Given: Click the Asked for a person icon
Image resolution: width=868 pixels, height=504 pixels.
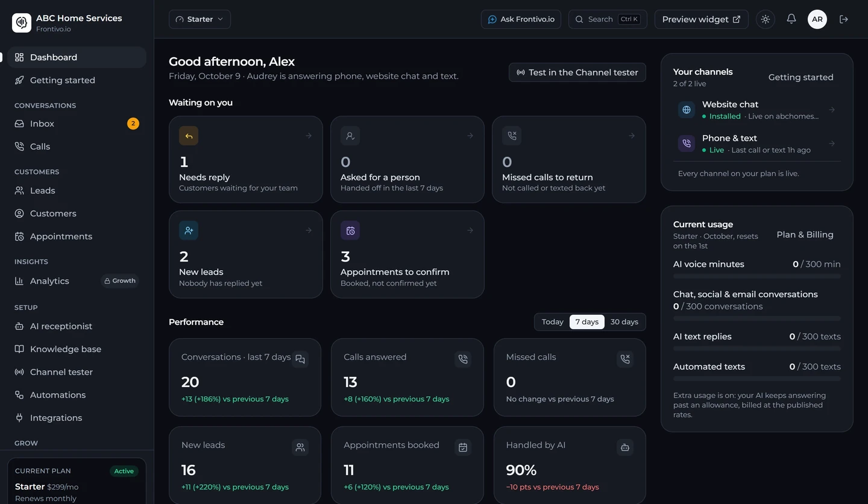Looking at the screenshot, I should point(350,136).
